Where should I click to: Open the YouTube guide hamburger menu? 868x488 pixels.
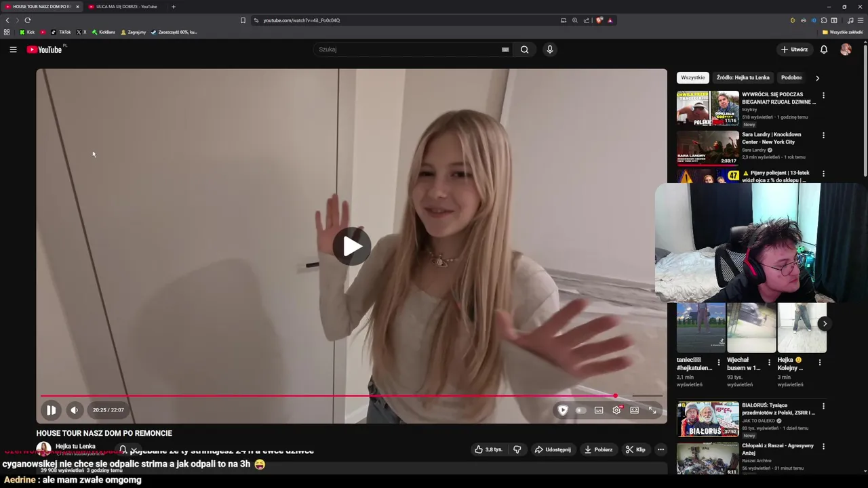[13, 49]
